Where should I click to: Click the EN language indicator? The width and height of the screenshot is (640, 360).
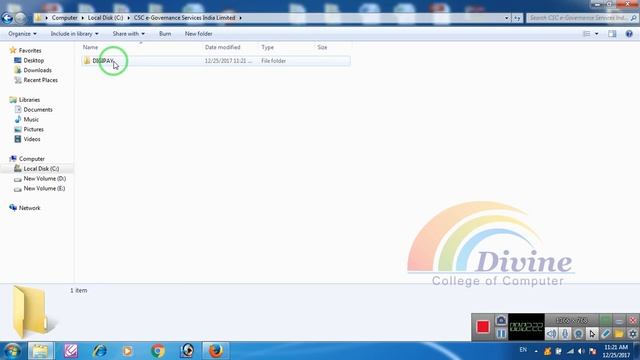click(523, 350)
